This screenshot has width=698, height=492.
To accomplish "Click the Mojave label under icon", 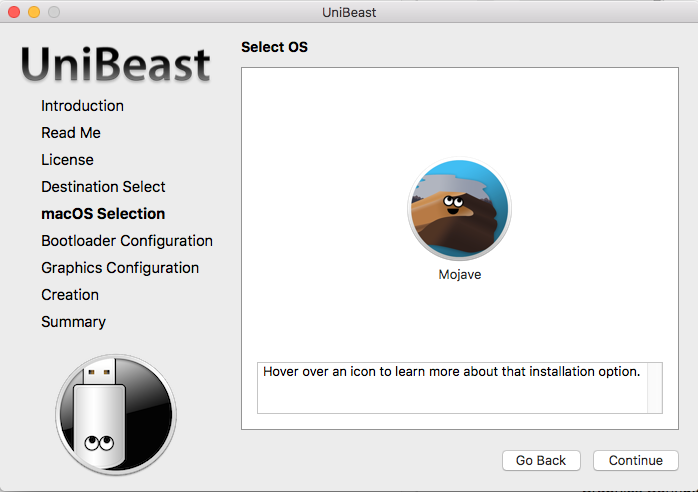I will tap(460, 274).
